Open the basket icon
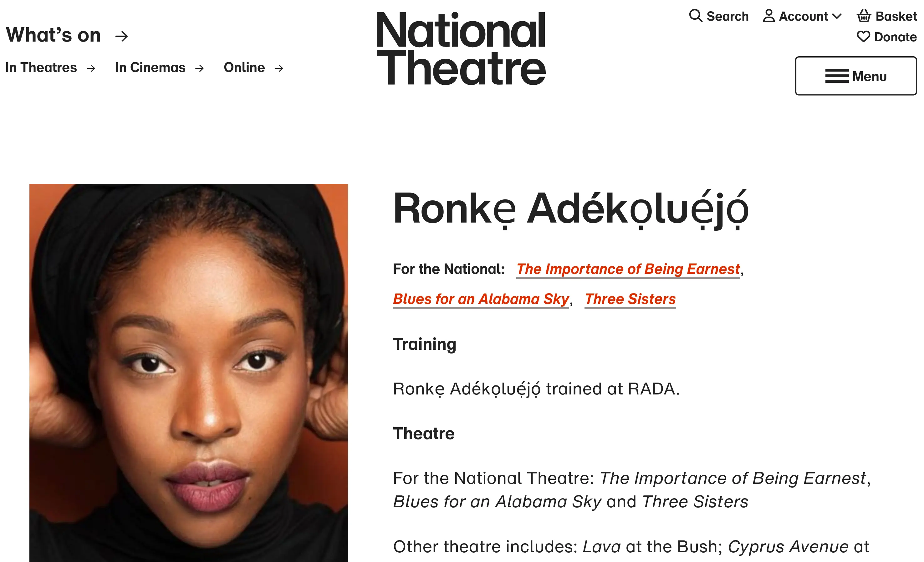This screenshot has width=924, height=562. (864, 16)
